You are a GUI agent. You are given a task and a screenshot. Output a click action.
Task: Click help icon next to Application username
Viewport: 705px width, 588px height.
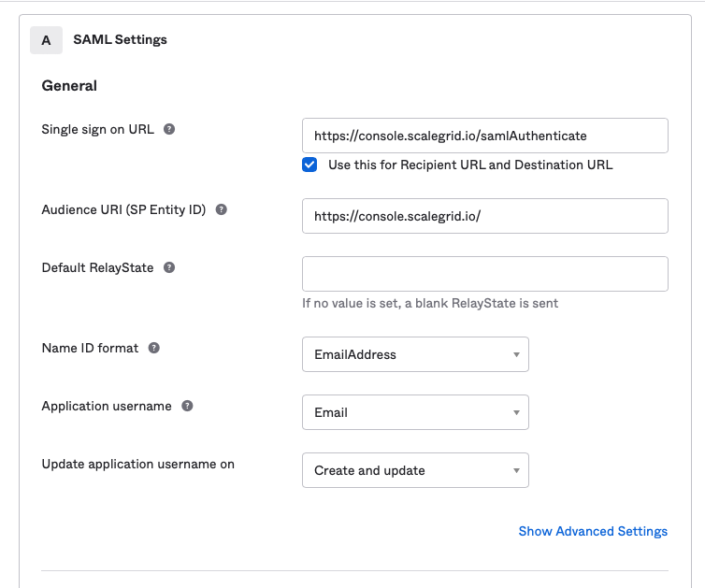pyautogui.click(x=187, y=406)
